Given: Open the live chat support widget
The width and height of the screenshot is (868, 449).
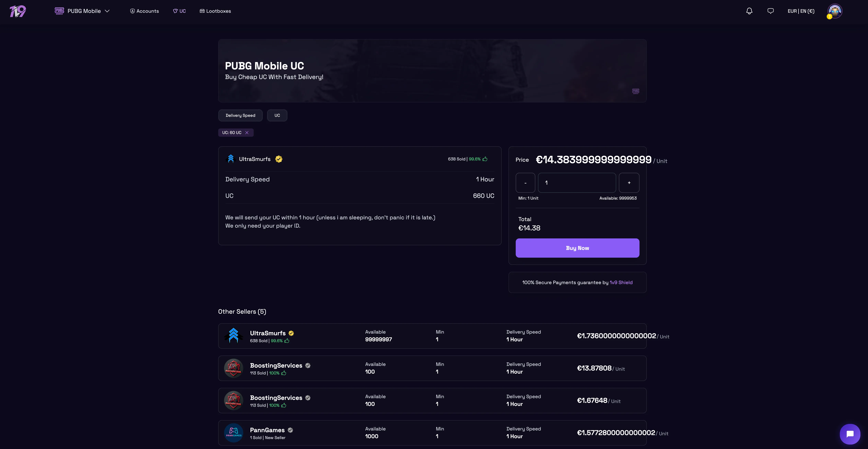Looking at the screenshot, I should [x=849, y=434].
